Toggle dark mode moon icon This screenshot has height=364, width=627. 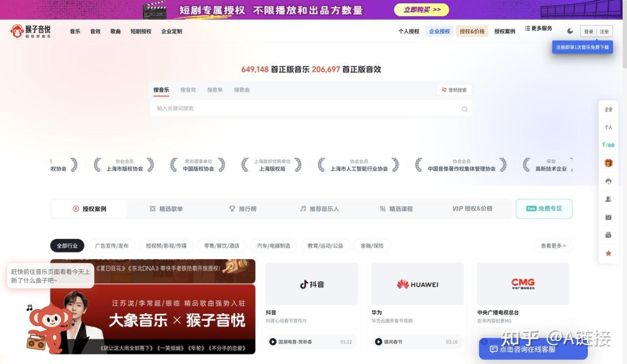(x=570, y=31)
